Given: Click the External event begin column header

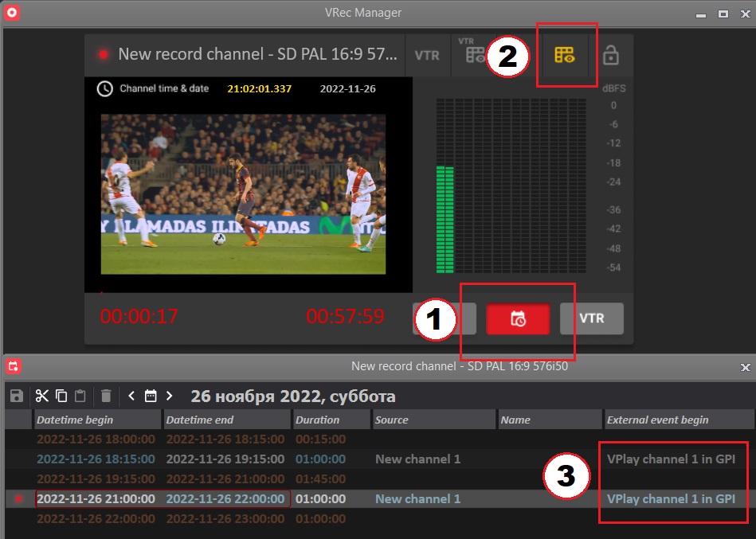Looking at the screenshot, I should (679, 420).
